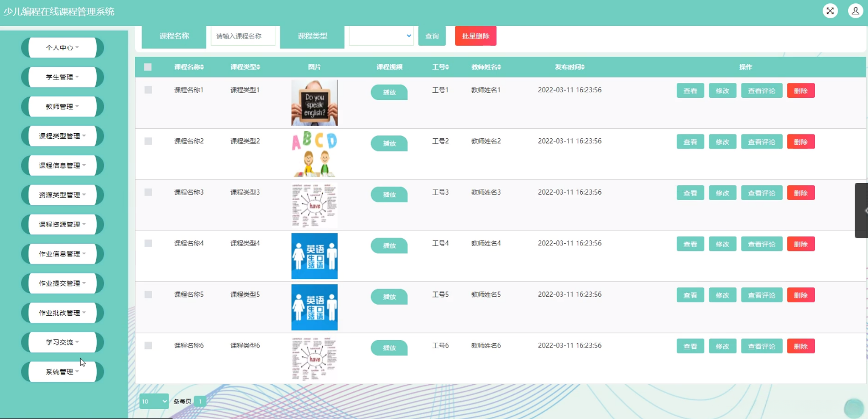Tick the checkbox for 课程名称5 row

[148, 294]
